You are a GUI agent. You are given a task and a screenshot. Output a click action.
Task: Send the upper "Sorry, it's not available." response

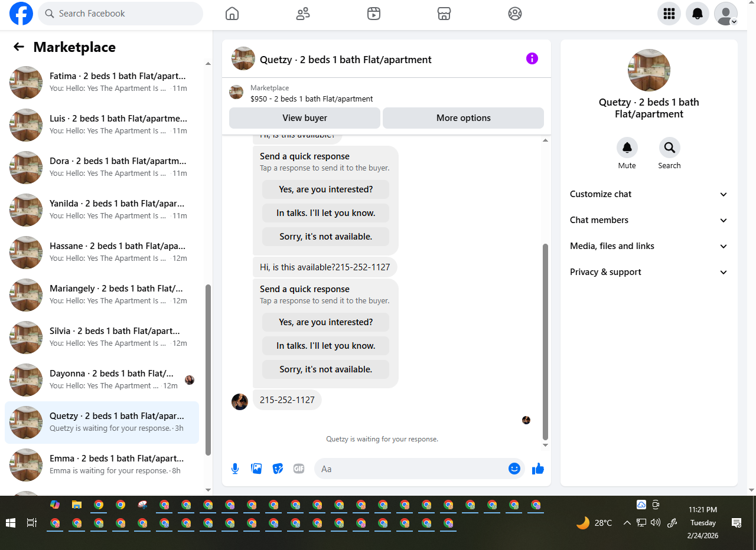pos(326,237)
